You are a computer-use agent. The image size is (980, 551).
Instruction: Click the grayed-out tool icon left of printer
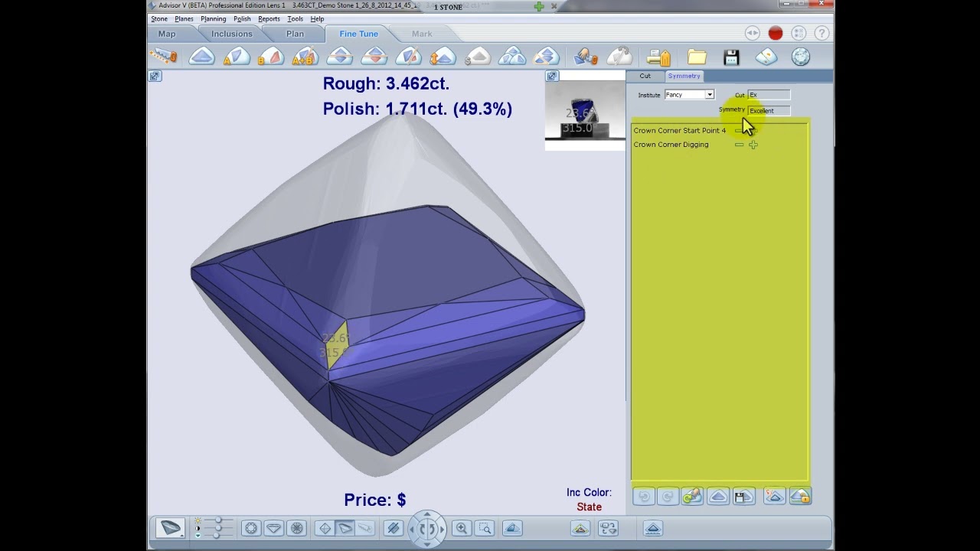pos(619,56)
